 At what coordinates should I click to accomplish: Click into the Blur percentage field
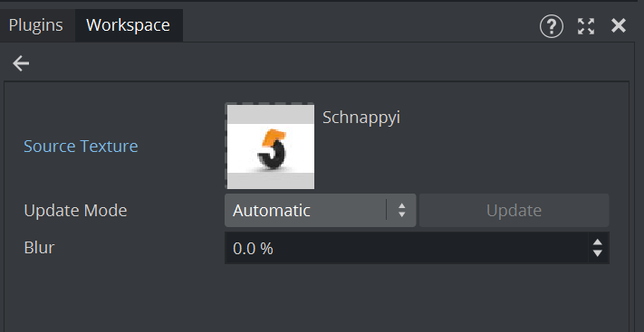pyautogui.click(x=407, y=248)
